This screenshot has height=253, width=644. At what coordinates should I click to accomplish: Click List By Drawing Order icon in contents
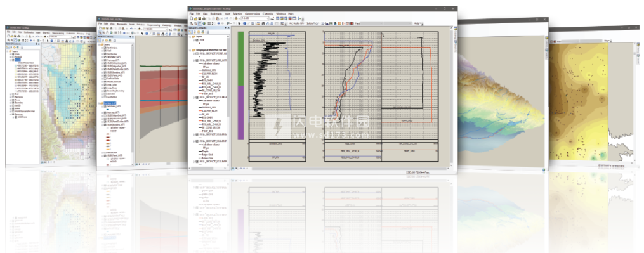tap(190, 32)
